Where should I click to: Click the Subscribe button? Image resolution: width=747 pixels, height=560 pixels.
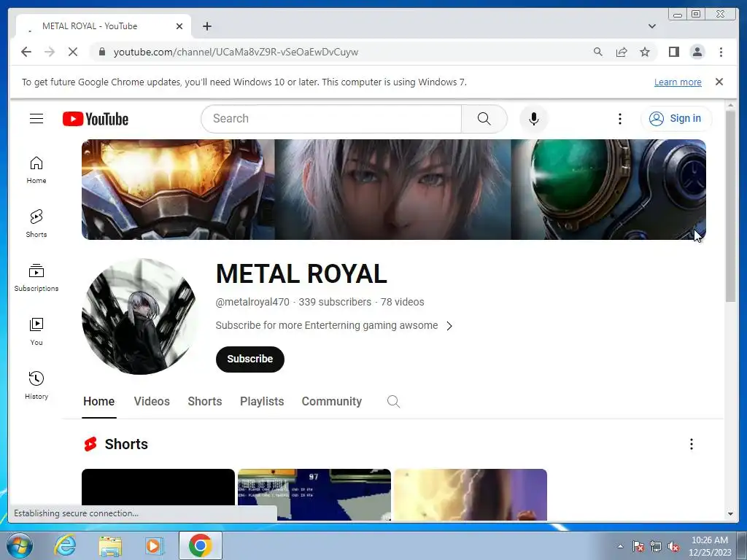pyautogui.click(x=249, y=359)
